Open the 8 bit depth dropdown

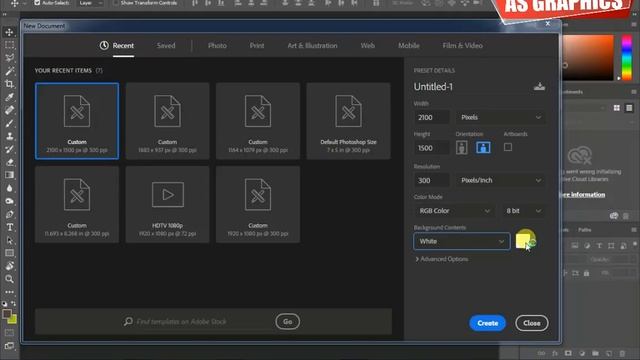524,211
